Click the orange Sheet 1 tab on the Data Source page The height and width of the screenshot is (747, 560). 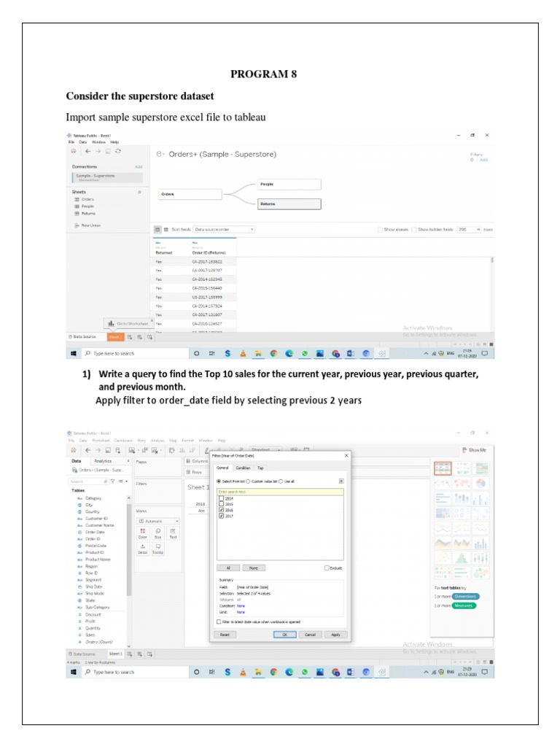(x=116, y=337)
